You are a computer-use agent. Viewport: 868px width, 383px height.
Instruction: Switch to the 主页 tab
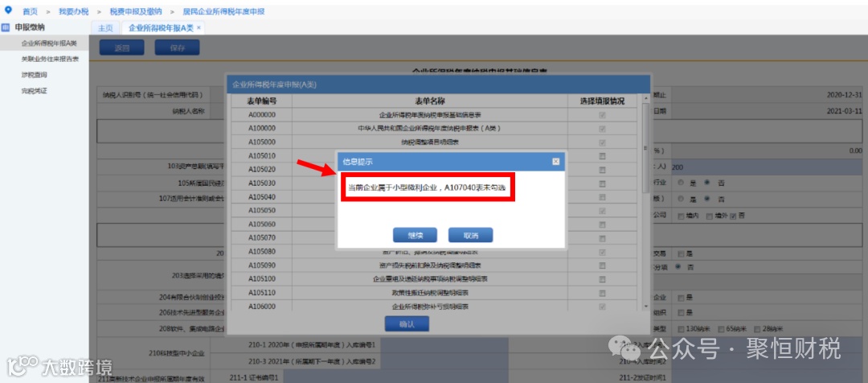(105, 27)
